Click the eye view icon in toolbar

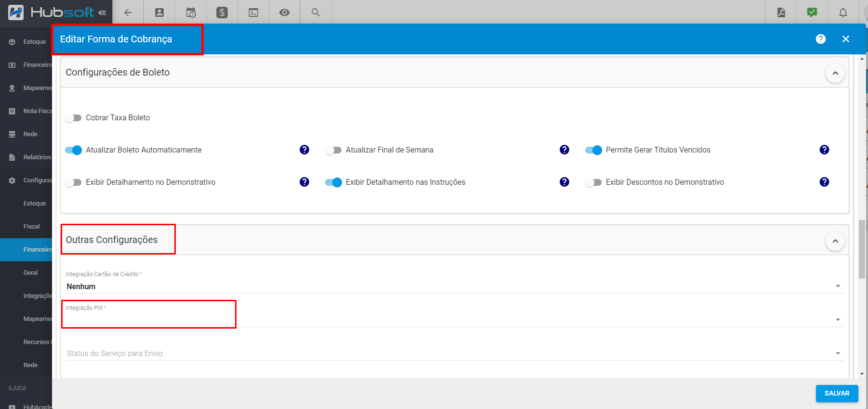coord(285,13)
